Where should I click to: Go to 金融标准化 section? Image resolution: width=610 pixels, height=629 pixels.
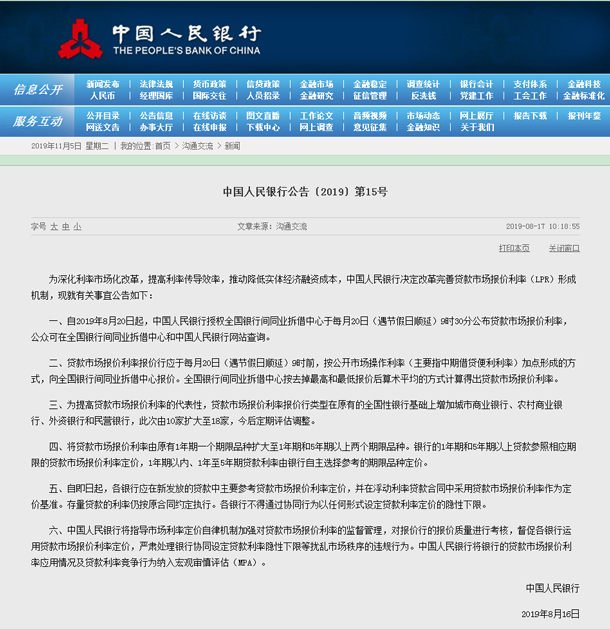(x=584, y=96)
